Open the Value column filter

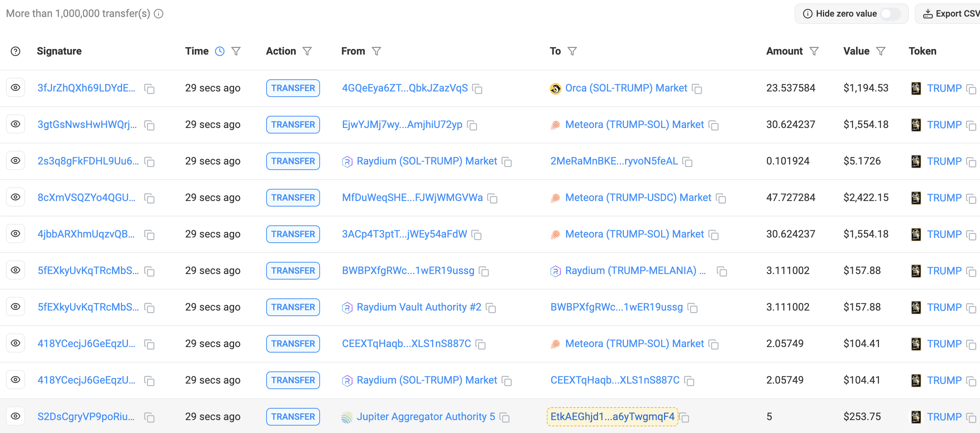click(x=881, y=51)
